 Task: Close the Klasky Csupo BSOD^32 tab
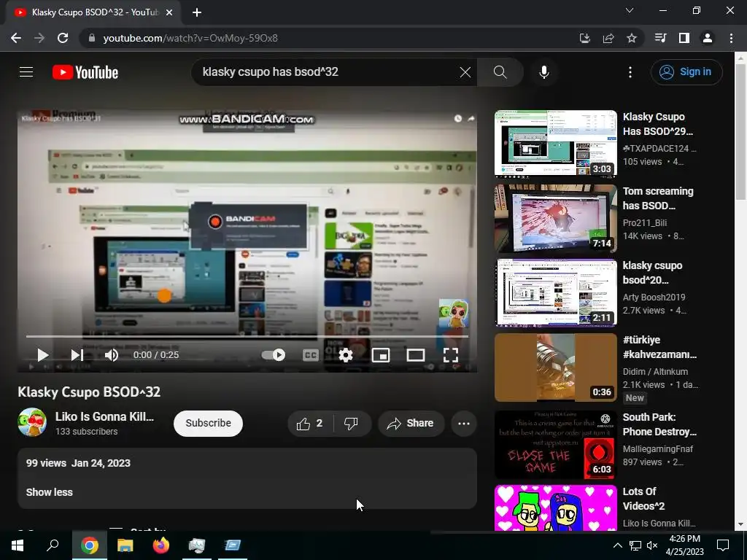click(x=169, y=12)
